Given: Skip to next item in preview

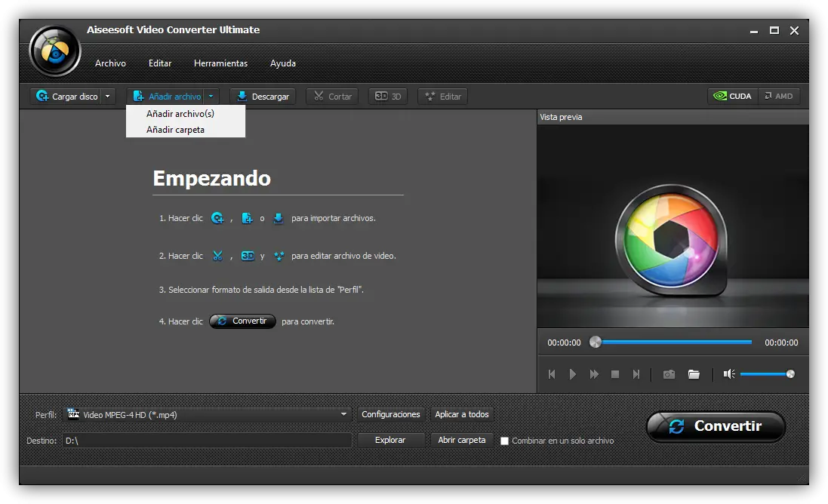Looking at the screenshot, I should pos(636,374).
